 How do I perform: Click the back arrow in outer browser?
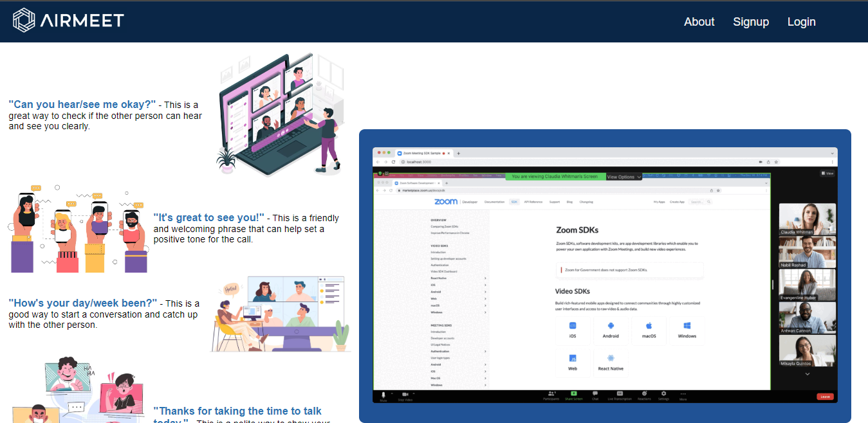point(378,162)
